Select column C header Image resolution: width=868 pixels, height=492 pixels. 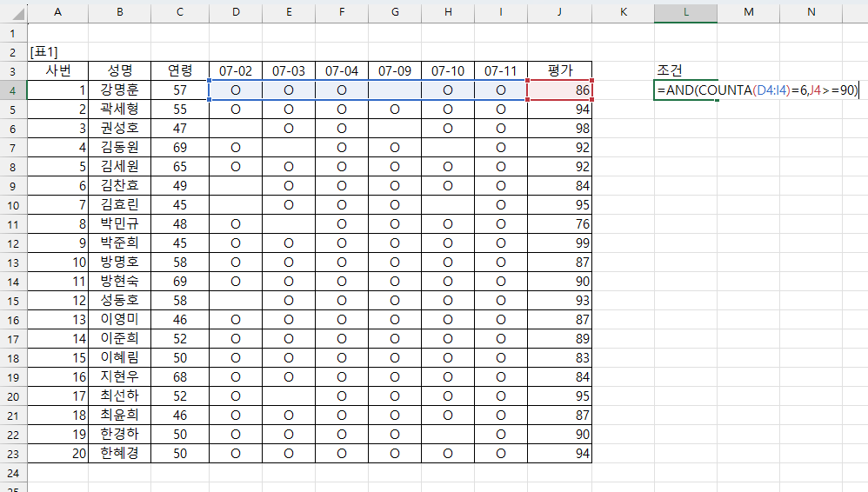180,11
